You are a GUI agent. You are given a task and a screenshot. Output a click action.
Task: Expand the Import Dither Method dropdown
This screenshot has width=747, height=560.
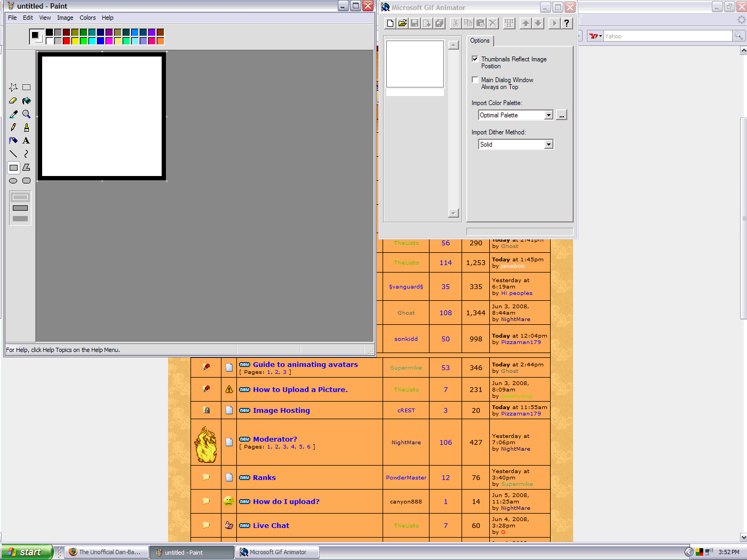(x=549, y=145)
